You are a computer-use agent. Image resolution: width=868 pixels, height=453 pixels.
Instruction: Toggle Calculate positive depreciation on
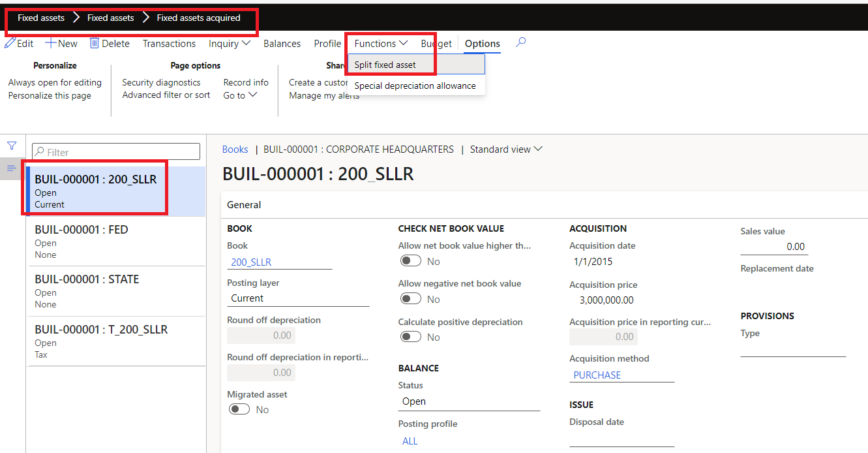(x=411, y=336)
